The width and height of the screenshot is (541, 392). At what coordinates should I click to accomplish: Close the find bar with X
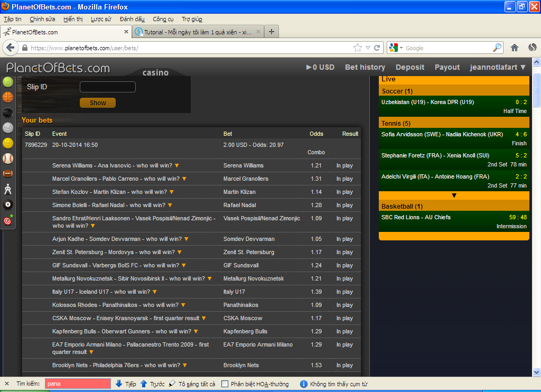point(6,384)
